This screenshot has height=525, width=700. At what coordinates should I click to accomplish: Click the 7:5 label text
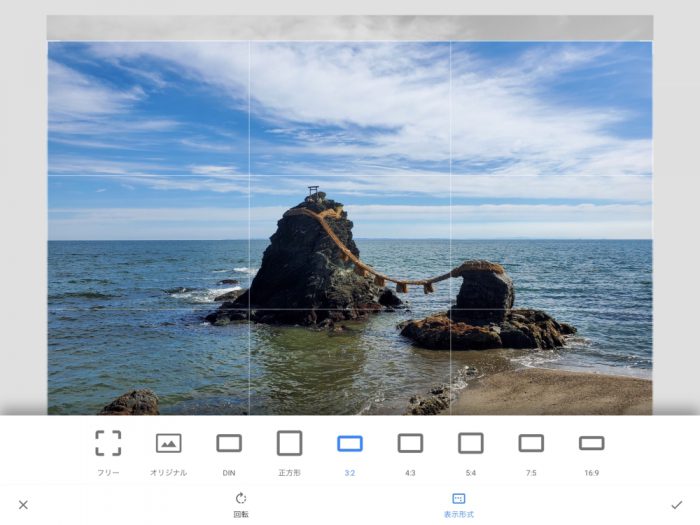point(531,473)
